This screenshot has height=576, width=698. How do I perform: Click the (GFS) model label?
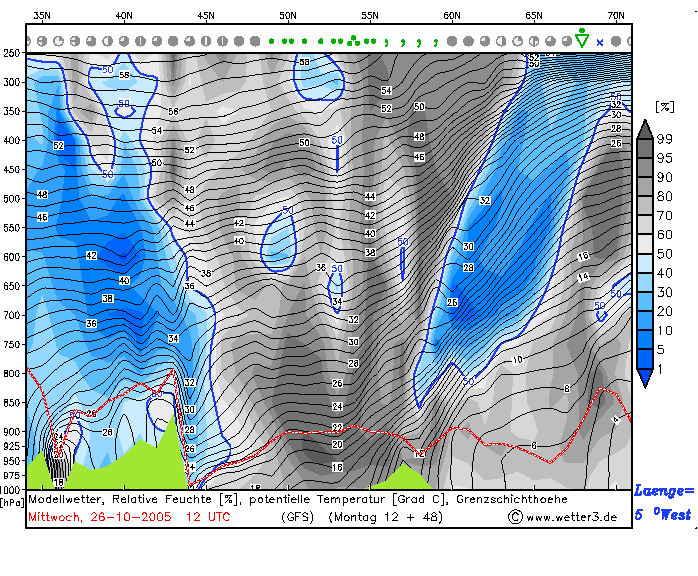pyautogui.click(x=297, y=517)
